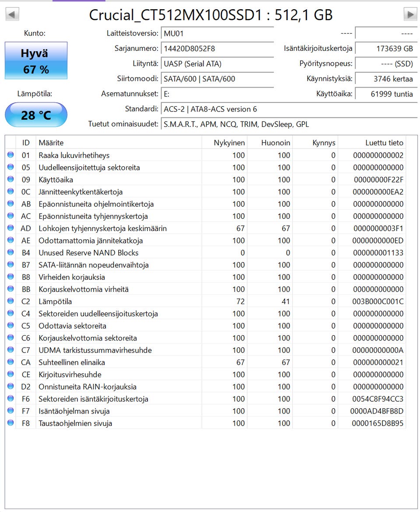
Task: Click status orb for Isäntäohjelman sivuja
Action: coord(10,411)
